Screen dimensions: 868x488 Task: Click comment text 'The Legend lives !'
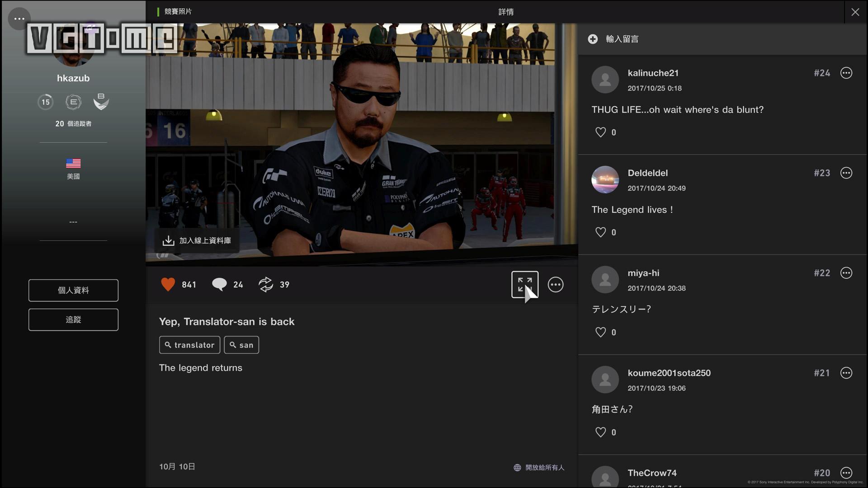tap(632, 210)
